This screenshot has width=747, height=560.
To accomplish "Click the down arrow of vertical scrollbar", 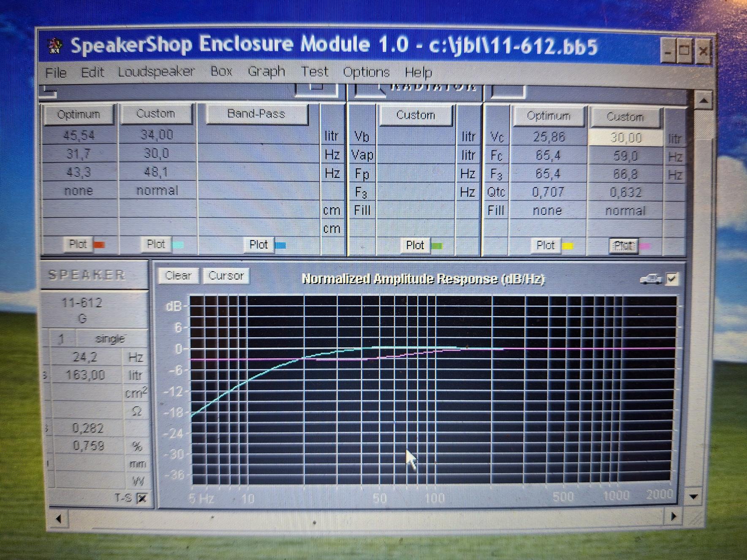I will (x=693, y=497).
